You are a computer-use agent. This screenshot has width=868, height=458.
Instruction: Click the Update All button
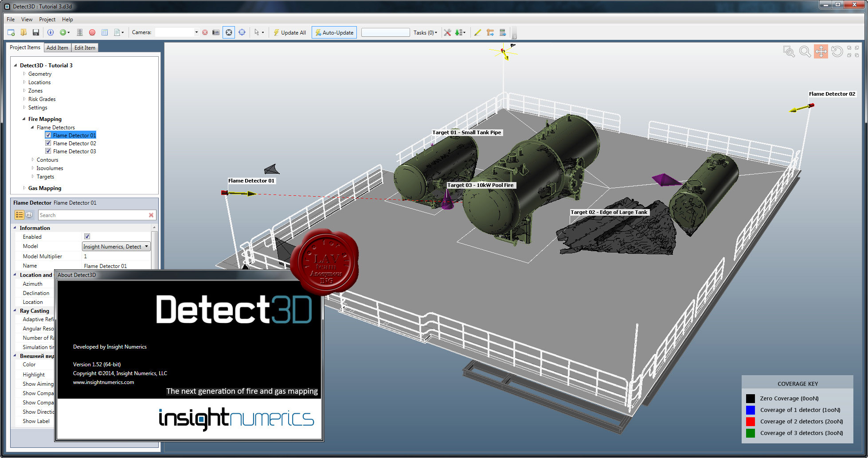click(x=289, y=32)
